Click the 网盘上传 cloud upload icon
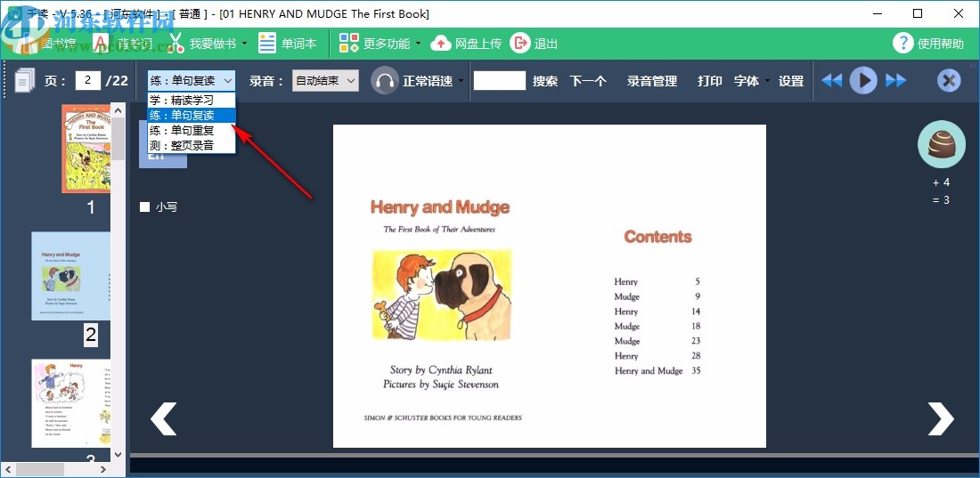 [x=441, y=44]
